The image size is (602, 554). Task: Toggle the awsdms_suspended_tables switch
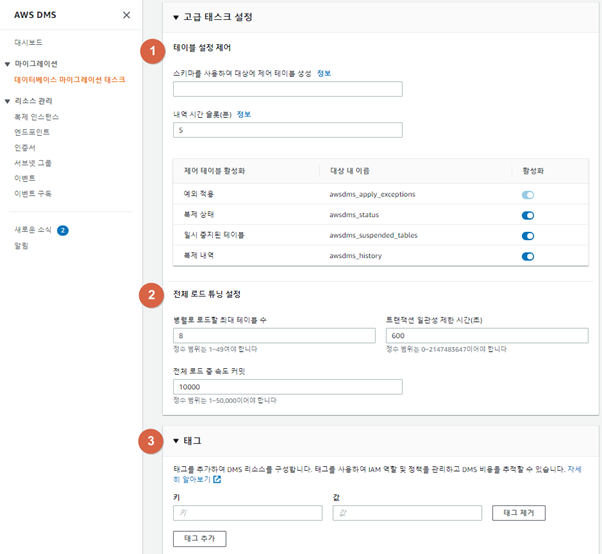click(x=528, y=236)
